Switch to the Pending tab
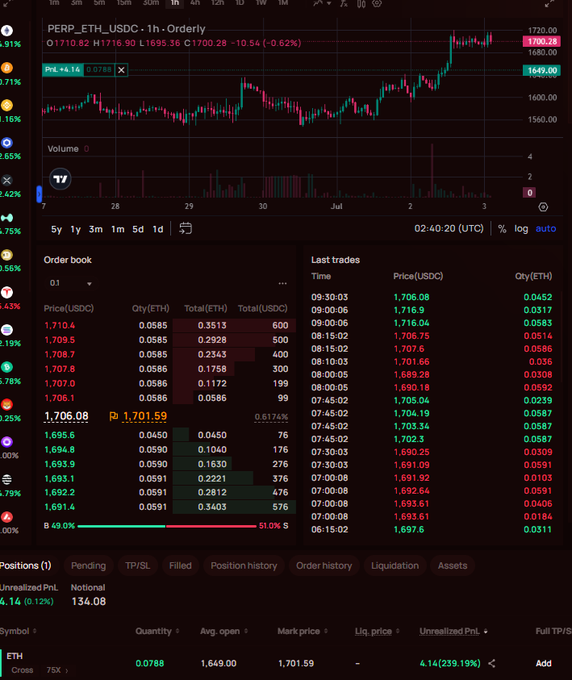Image resolution: width=572 pixels, height=680 pixels. (88, 566)
